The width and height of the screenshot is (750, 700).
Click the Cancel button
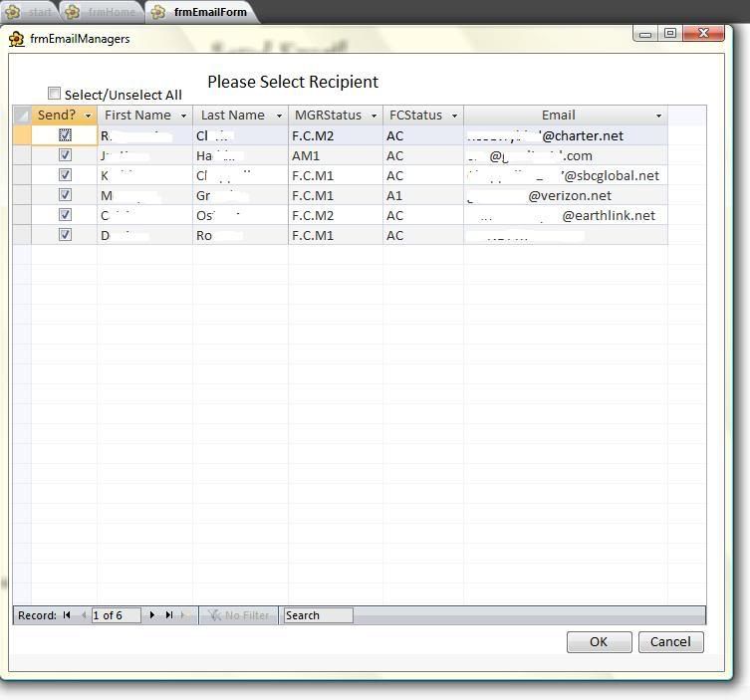(x=670, y=642)
